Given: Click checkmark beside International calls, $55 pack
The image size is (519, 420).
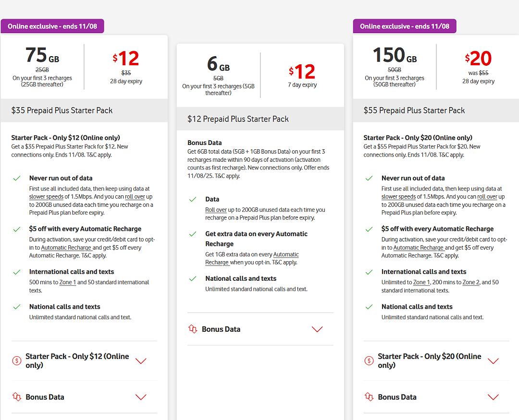Looking at the screenshot, I should 369,272.
